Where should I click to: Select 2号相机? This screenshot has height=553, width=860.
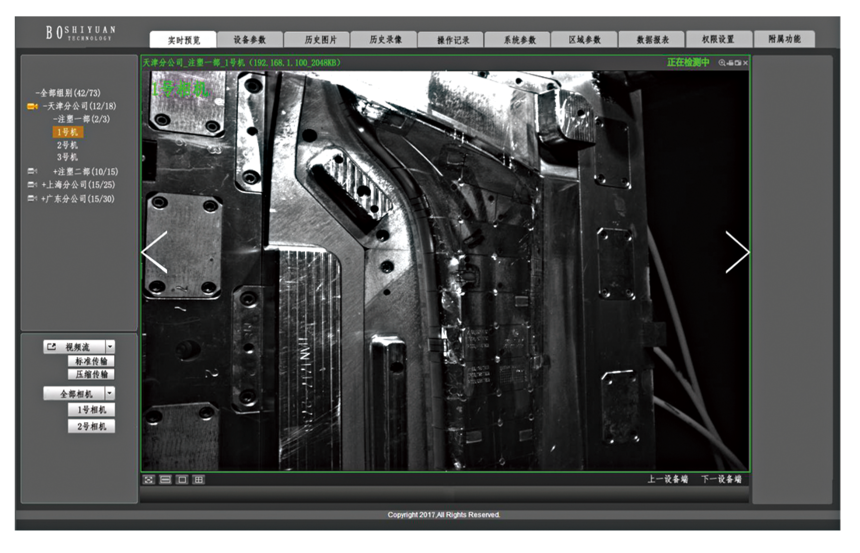(x=92, y=426)
